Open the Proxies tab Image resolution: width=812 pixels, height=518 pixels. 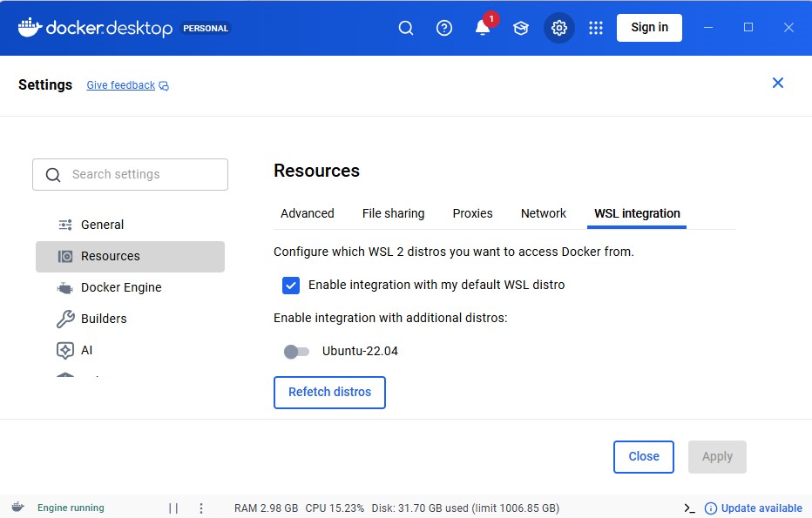(x=472, y=213)
